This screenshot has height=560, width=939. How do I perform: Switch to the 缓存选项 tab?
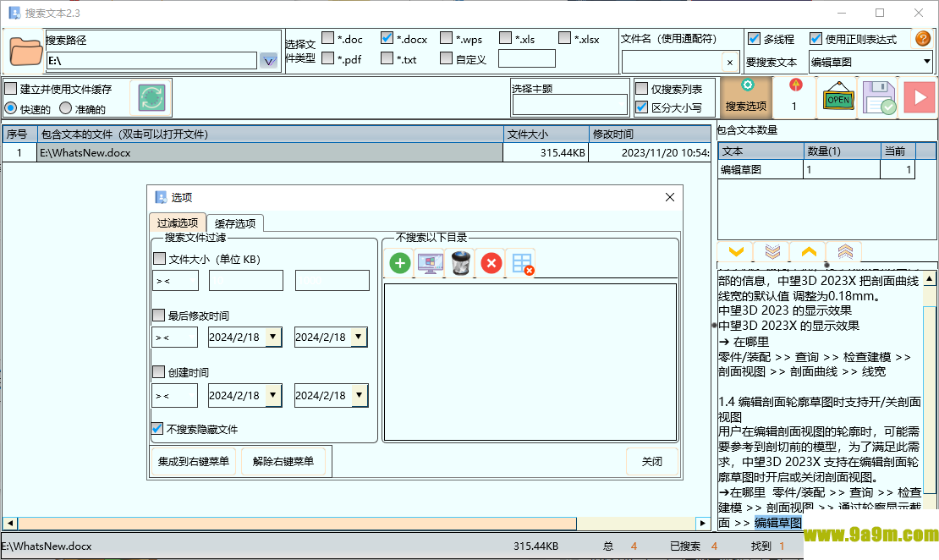[x=235, y=223]
